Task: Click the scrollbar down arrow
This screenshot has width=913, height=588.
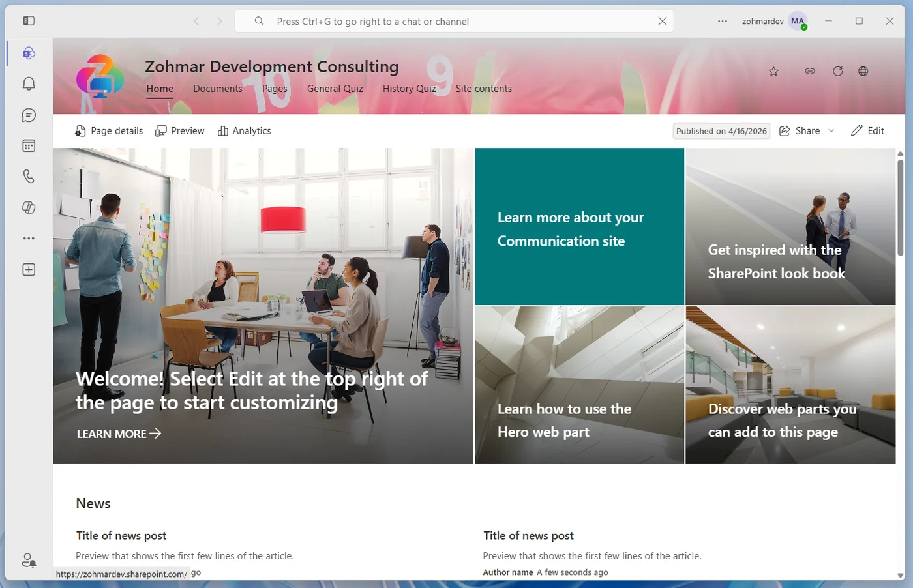Action: pos(901,576)
